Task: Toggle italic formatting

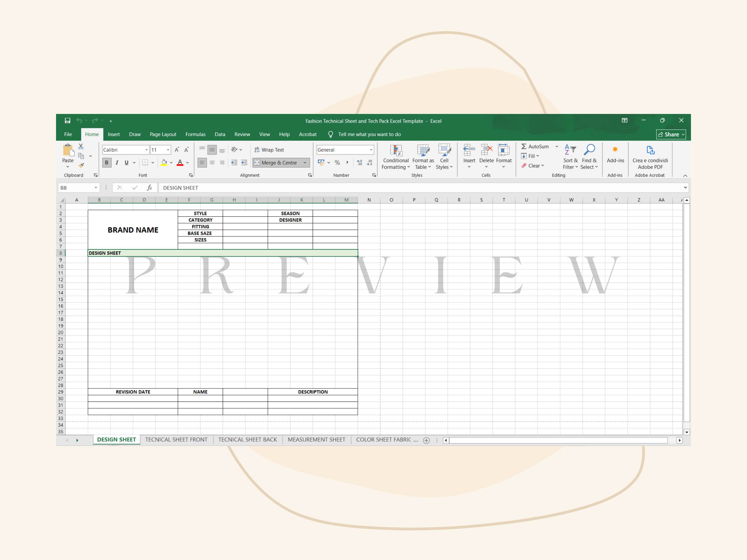Action: pos(117,162)
